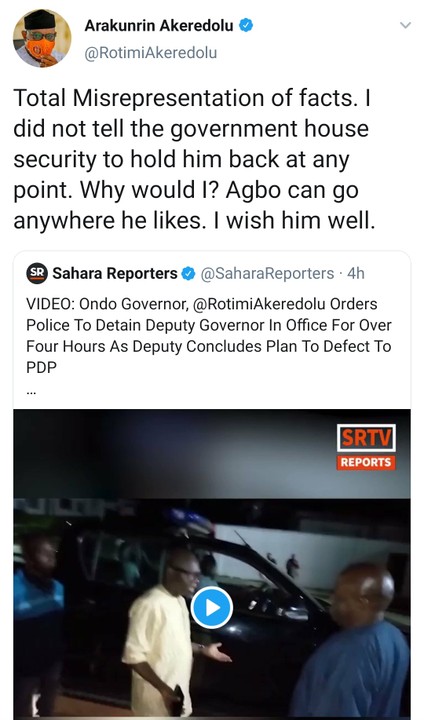Screen dimensions: 424x720
Task: Play the Sahara Reporters video
Action: click(x=212, y=608)
